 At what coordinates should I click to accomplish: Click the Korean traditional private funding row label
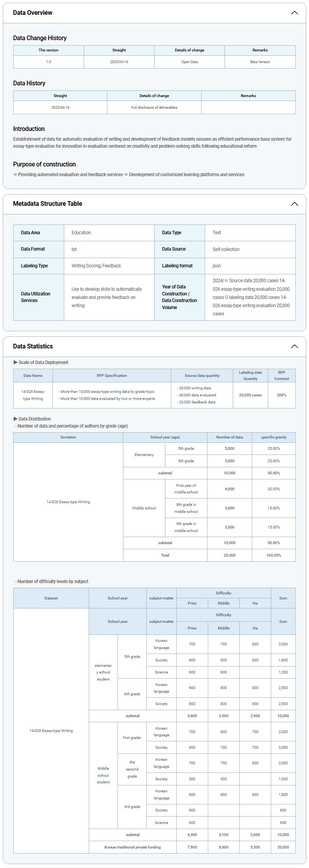pyautogui.click(x=132, y=847)
